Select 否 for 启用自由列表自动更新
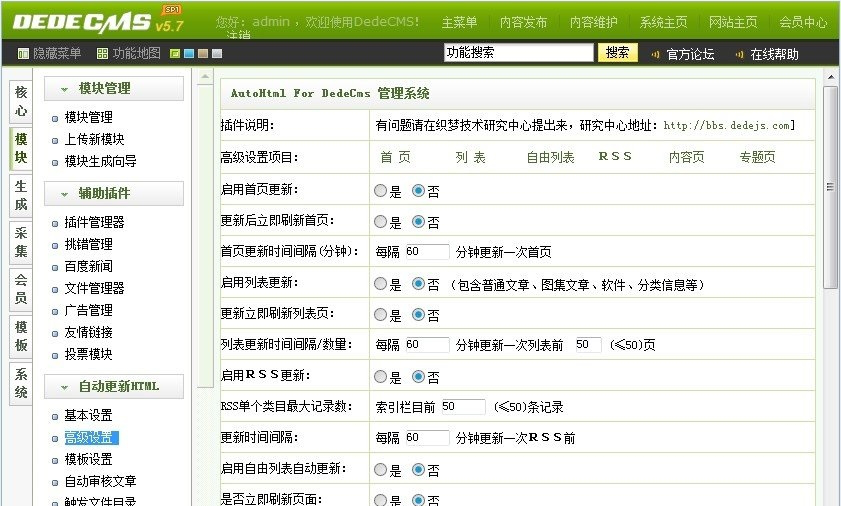Viewport: 841px width, 526px height. [418, 470]
